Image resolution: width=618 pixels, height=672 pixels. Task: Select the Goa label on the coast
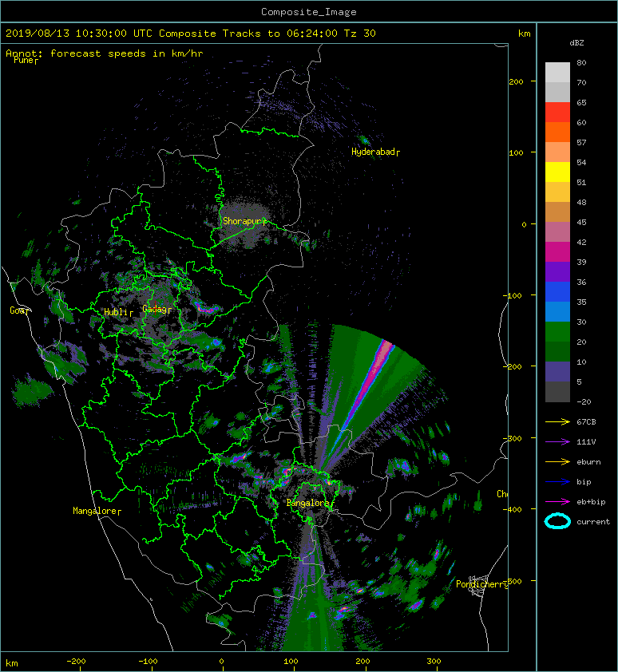click(x=19, y=310)
